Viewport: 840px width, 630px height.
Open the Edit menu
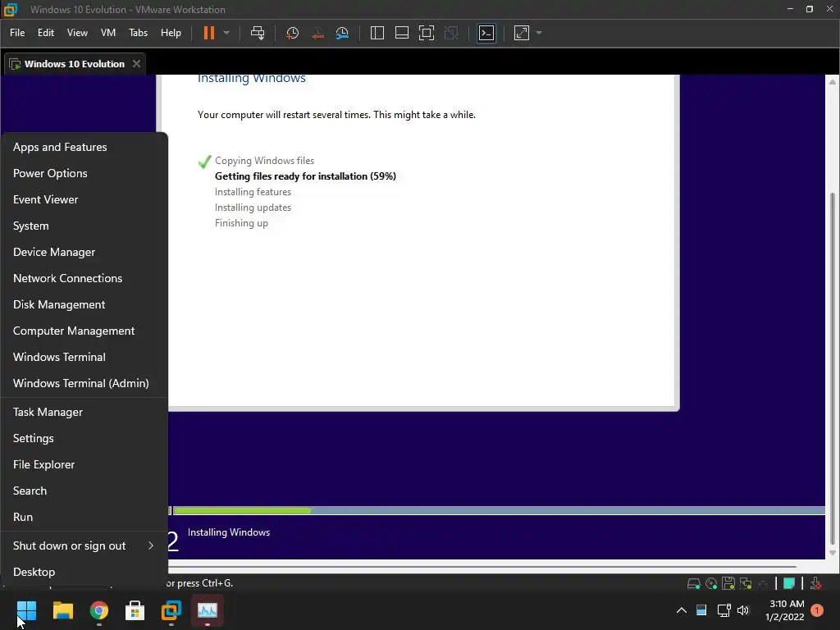pos(46,33)
